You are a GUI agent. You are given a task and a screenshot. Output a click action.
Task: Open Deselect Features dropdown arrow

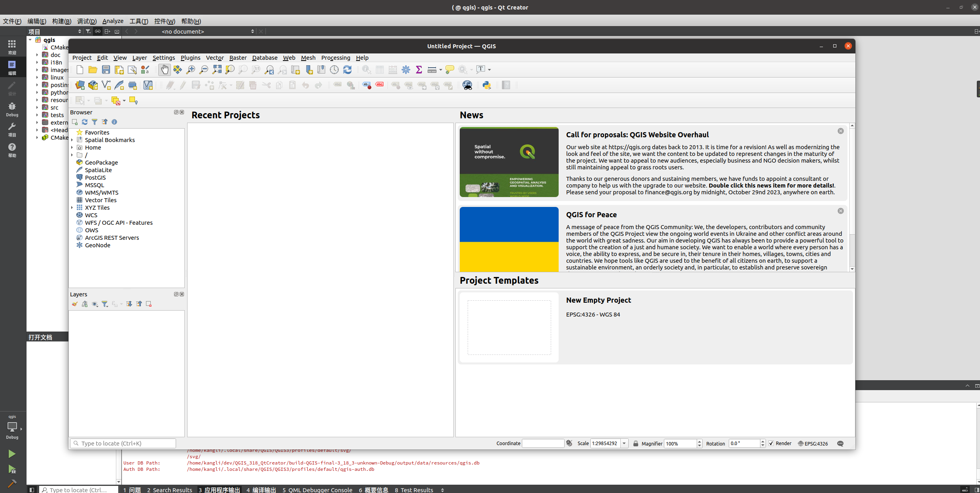click(x=124, y=100)
